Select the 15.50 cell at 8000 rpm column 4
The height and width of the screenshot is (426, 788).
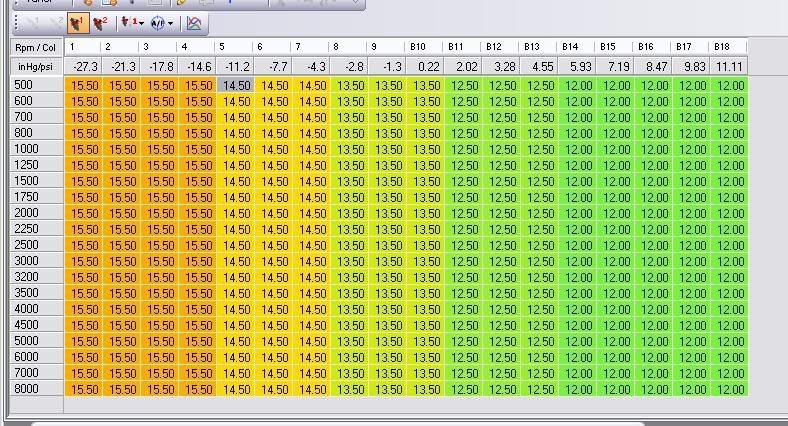pos(198,389)
